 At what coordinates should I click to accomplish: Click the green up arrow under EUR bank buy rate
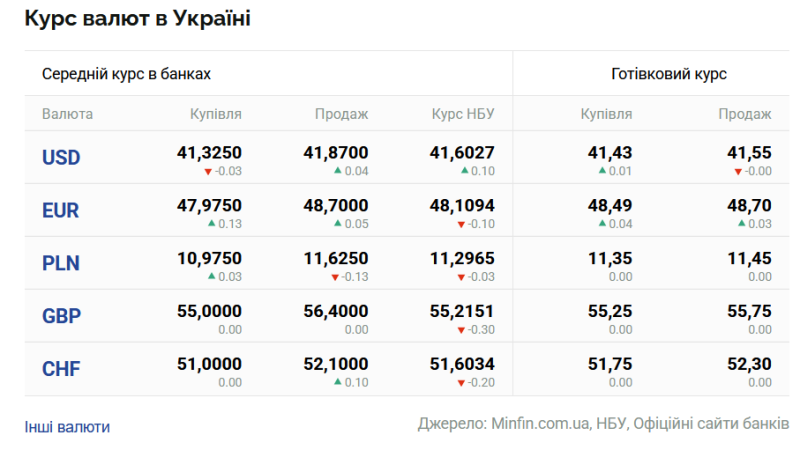(211, 224)
